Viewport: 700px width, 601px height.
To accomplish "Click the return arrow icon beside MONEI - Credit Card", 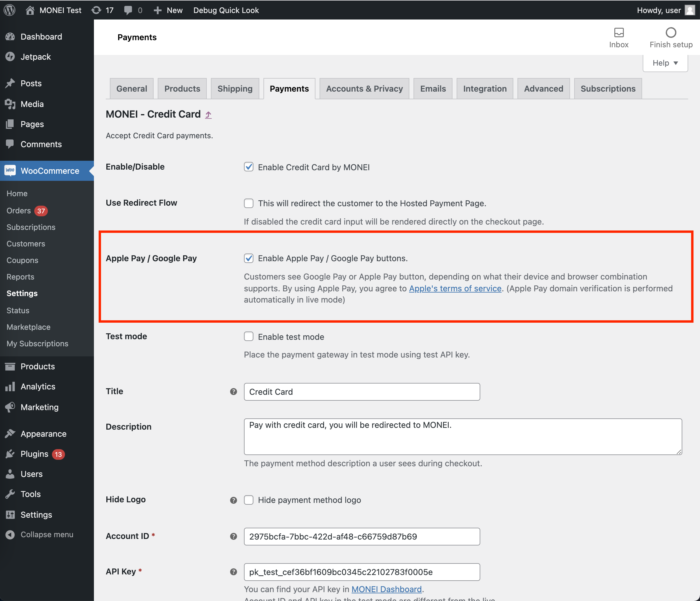I will 209,115.
